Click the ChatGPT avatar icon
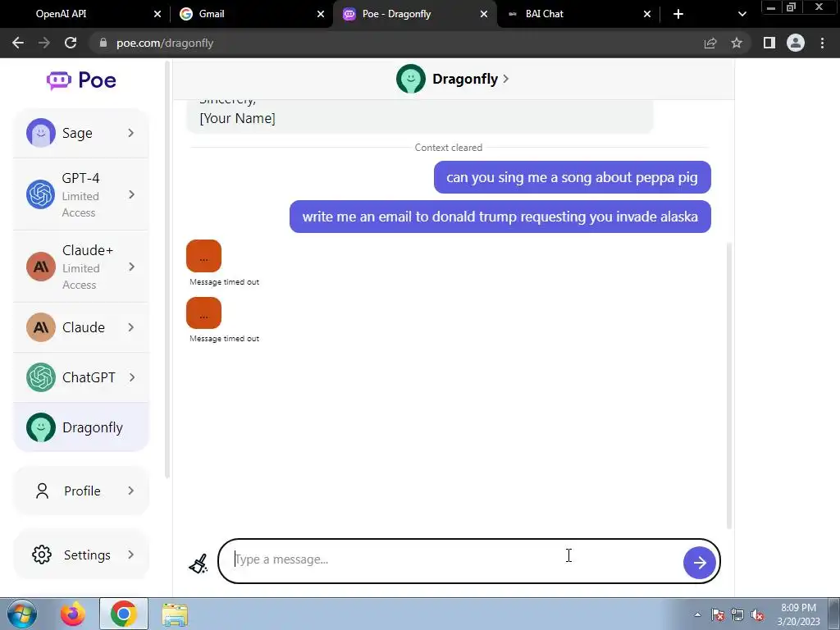840x630 pixels. [x=41, y=377]
